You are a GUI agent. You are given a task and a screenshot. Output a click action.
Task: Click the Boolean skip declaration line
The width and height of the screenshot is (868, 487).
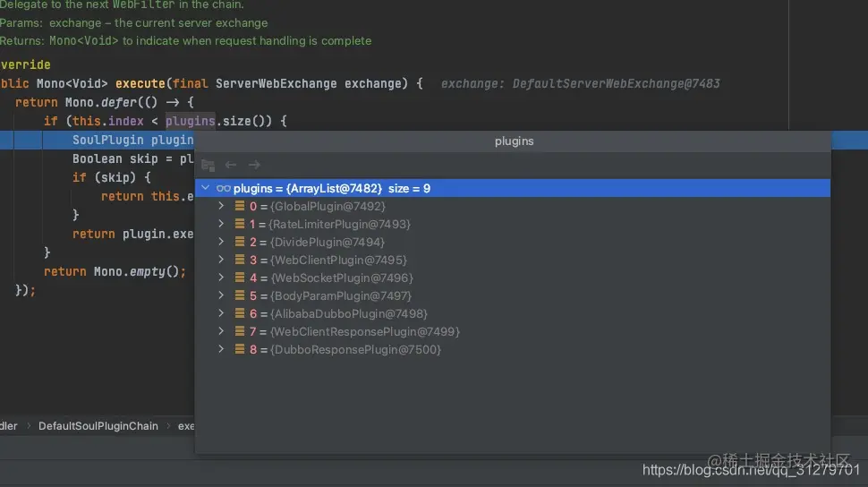pos(132,159)
